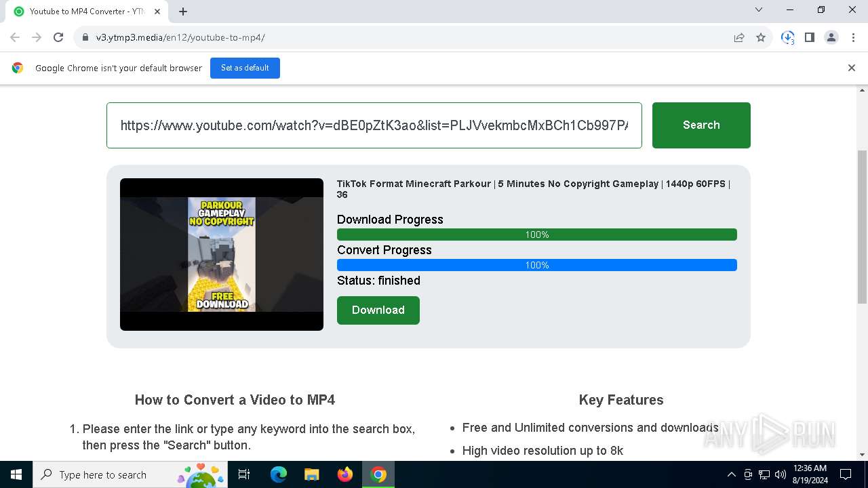Click the 'Status: finished' text
The image size is (868, 488).
coord(378,281)
